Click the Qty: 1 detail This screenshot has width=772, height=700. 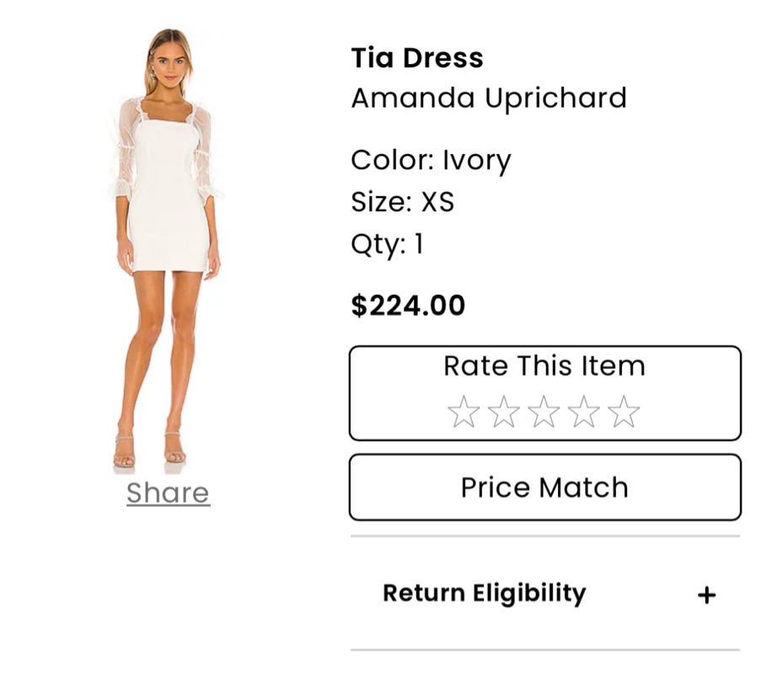pyautogui.click(x=387, y=244)
